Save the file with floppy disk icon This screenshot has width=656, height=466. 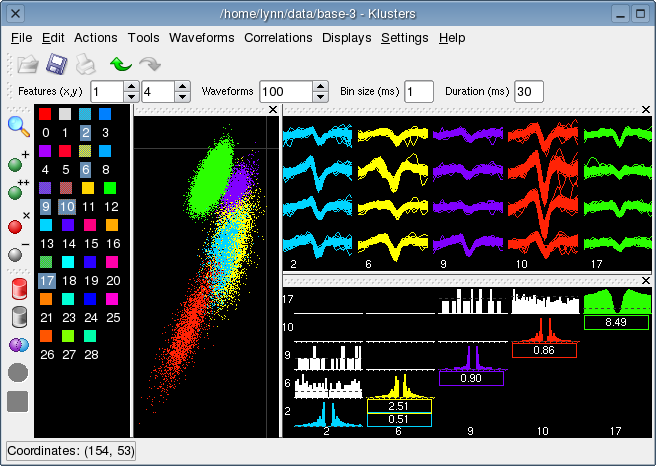57,65
